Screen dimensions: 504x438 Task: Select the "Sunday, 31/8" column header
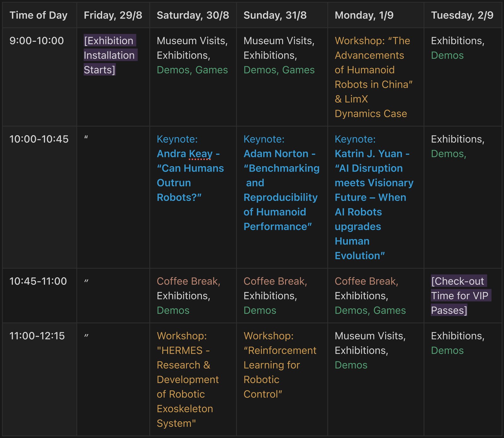coord(275,15)
